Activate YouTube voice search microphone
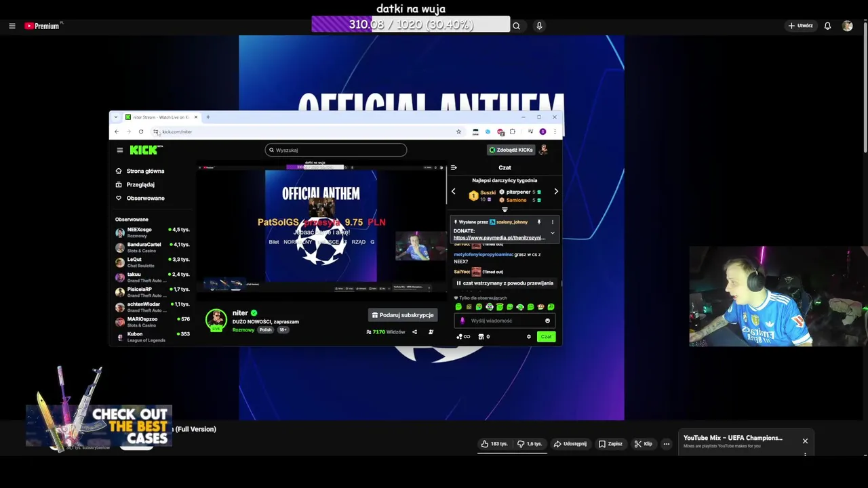 539,26
